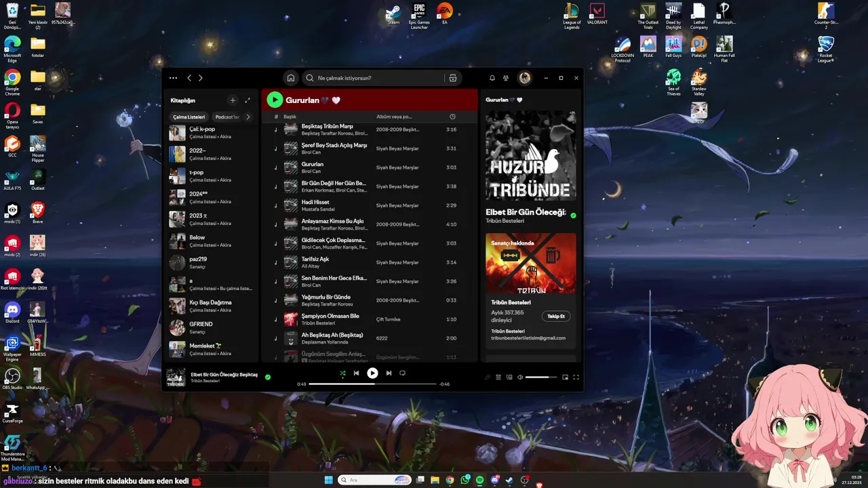This screenshot has width=868, height=488.
Task: Open 'Elbet Bir Gün Öleceğiz Beşiktaş' title in player bar
Action: pos(224,374)
